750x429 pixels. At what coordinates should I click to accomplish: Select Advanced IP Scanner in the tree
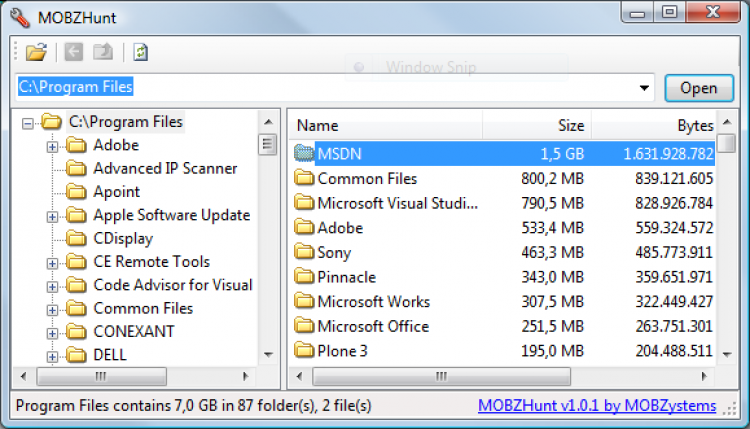(165, 168)
